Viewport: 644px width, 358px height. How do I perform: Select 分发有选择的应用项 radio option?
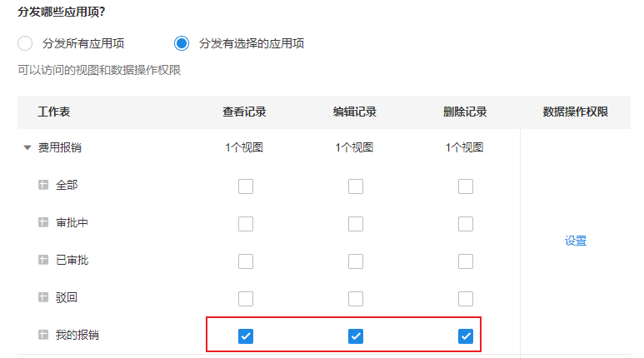(182, 43)
